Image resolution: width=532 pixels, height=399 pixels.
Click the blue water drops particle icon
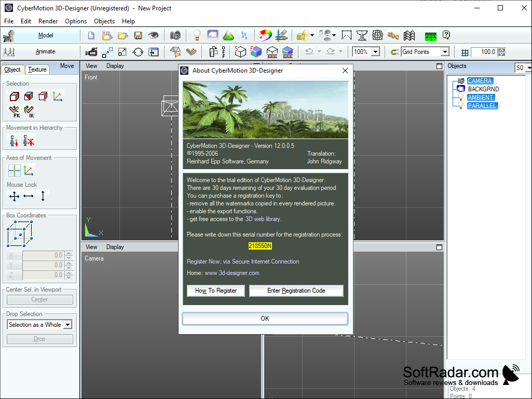click(x=244, y=35)
